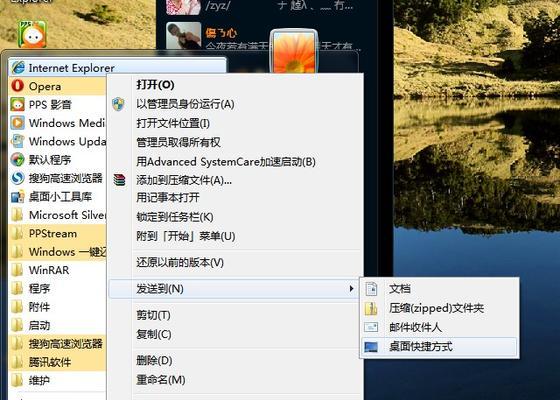Click the 文档 document icon in submenu
Image resolution: width=560 pixels, height=400 pixels.
pos(371,289)
